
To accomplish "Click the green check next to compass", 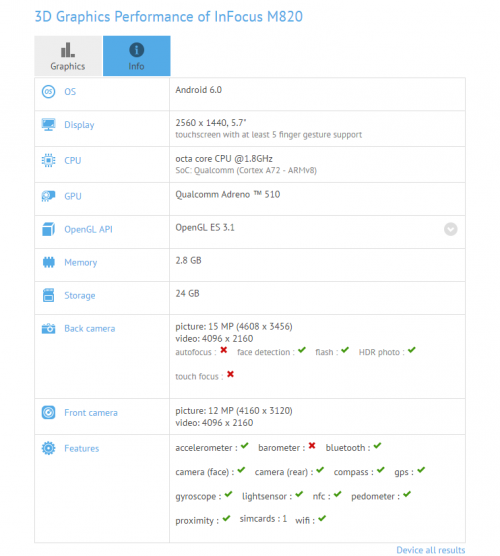I will [x=380, y=470].
